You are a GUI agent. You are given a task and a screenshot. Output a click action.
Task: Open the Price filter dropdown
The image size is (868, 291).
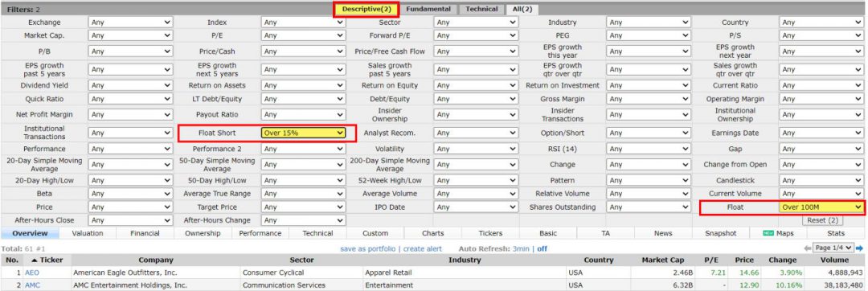[131, 207]
